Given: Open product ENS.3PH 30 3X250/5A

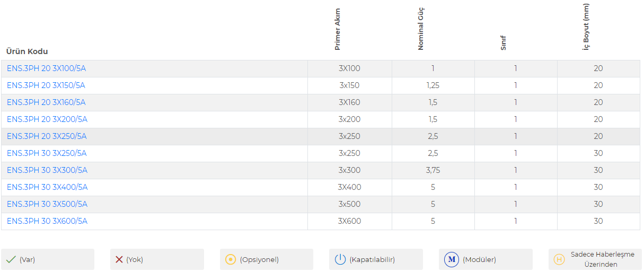Looking at the screenshot, I should (x=47, y=153).
